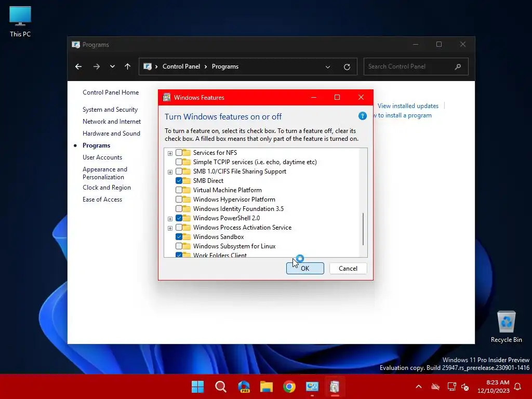Open taskbar clock and date

pos(494,387)
